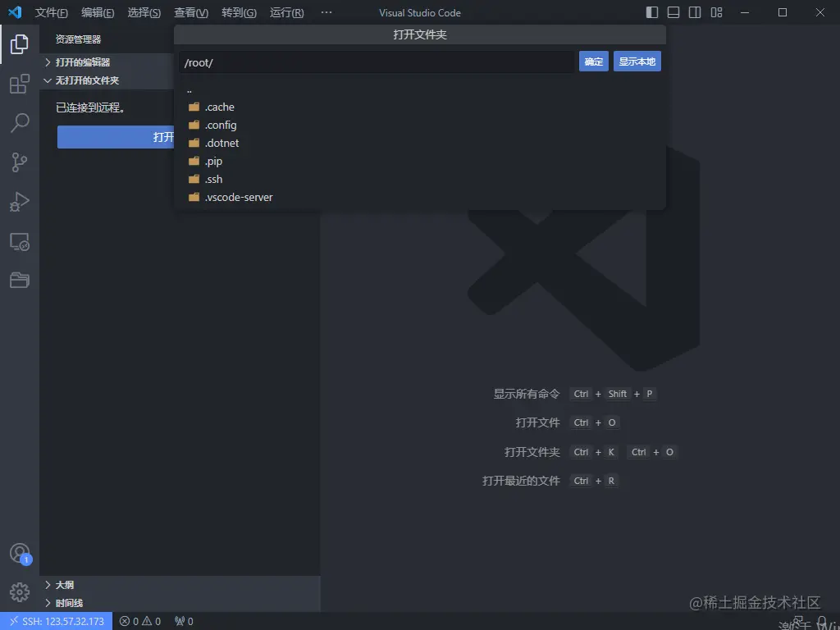Click the SSH: 123.57.32.173 remote indicator
840x630 pixels.
click(57, 622)
